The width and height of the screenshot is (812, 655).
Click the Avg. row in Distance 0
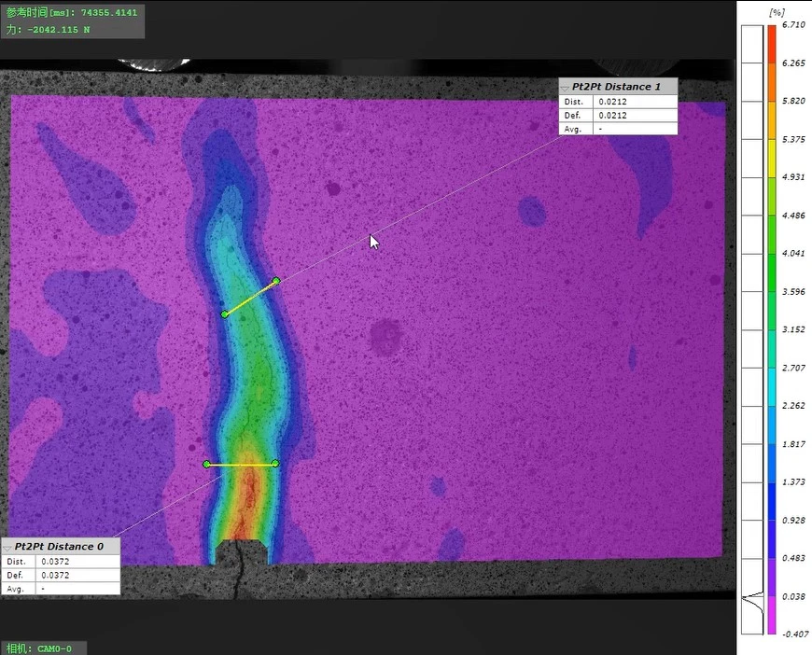(62, 589)
